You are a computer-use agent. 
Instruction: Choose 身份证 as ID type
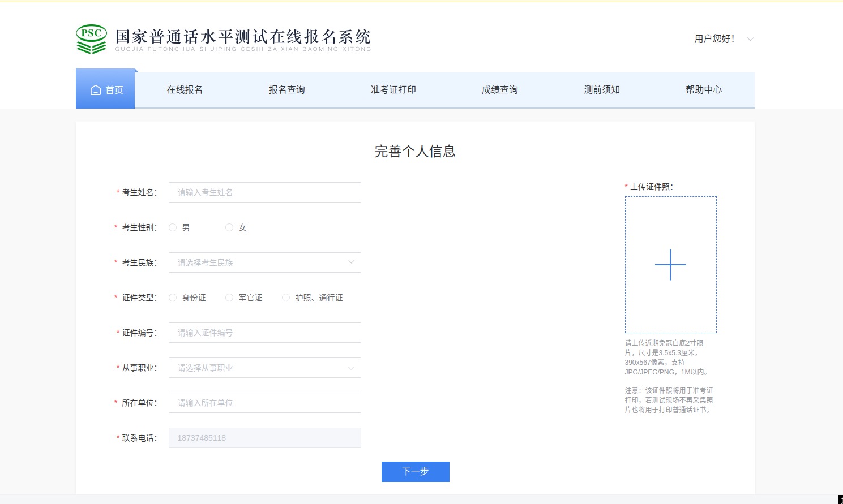tap(173, 298)
